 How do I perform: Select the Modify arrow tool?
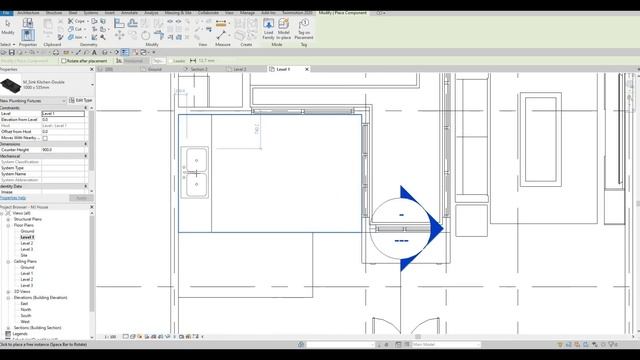coord(7,27)
